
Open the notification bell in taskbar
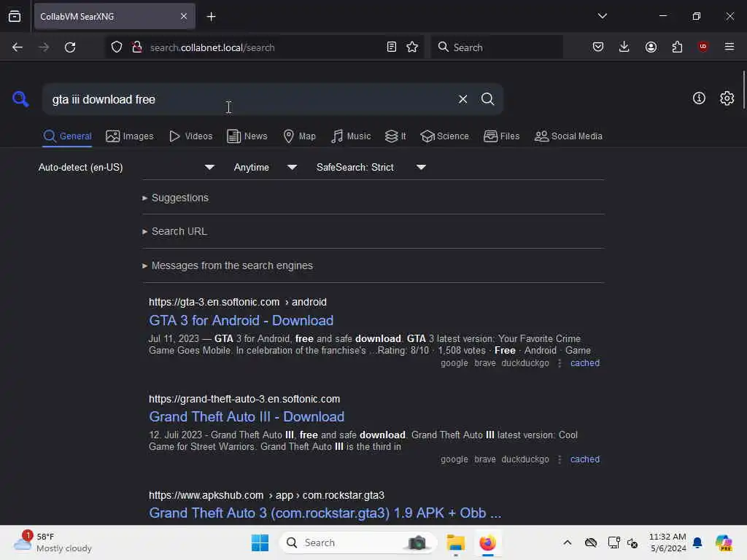tap(698, 542)
